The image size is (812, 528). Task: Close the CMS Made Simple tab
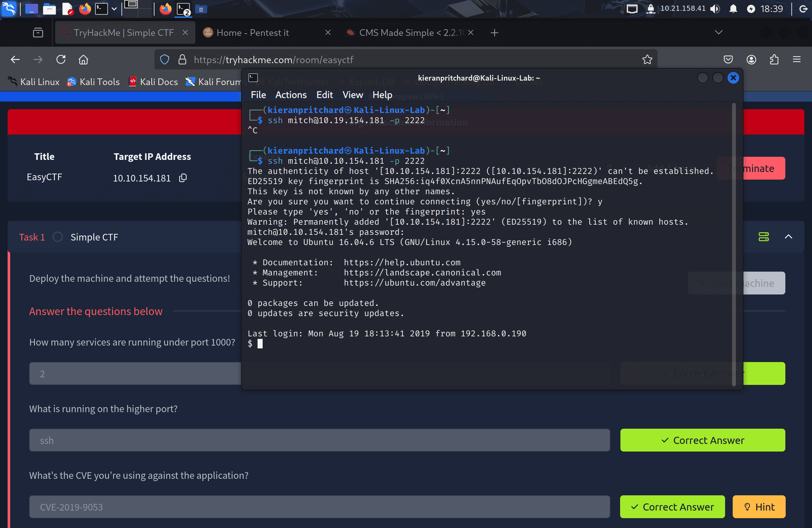(x=470, y=32)
